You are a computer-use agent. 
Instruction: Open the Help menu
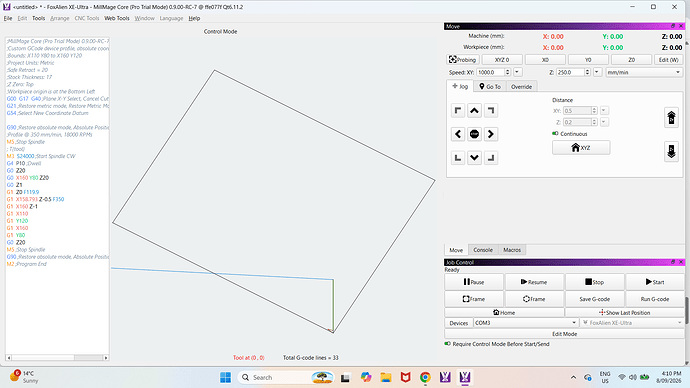(194, 18)
